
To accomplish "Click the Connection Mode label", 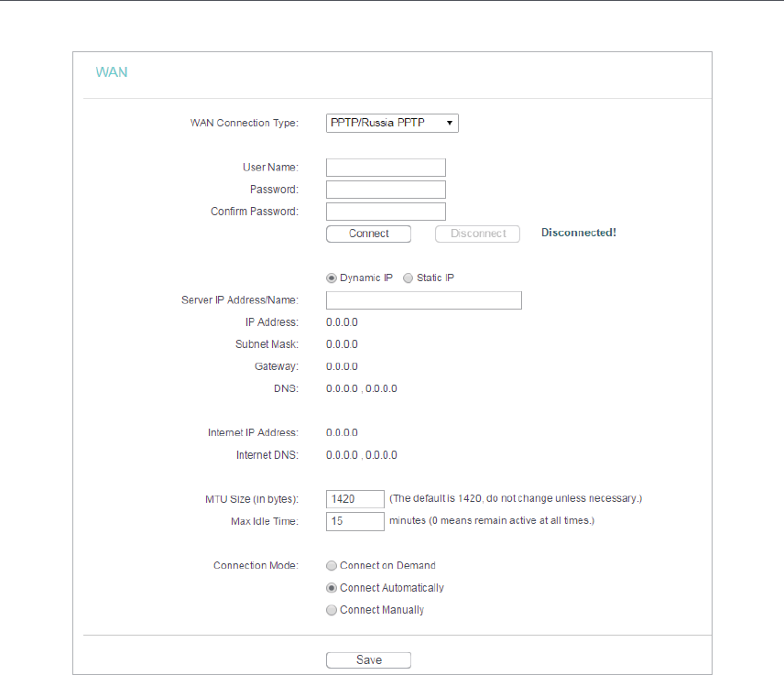I will tap(256, 565).
